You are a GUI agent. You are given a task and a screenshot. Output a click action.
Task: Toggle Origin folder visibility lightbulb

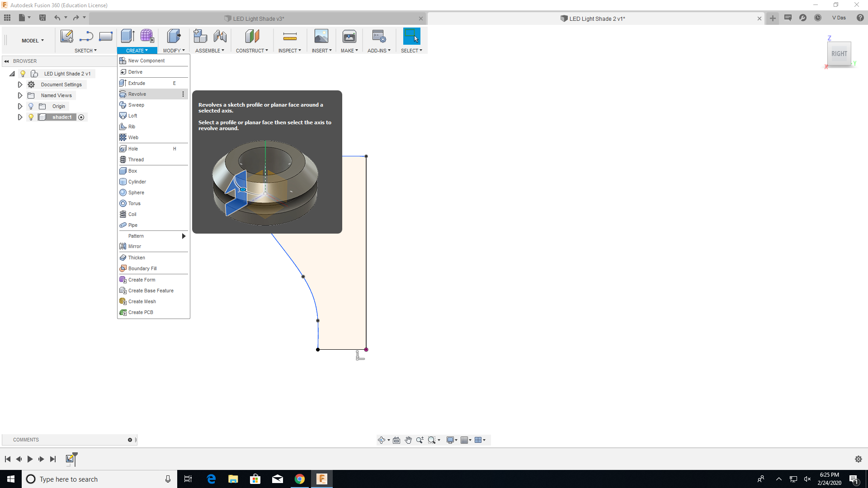31,106
